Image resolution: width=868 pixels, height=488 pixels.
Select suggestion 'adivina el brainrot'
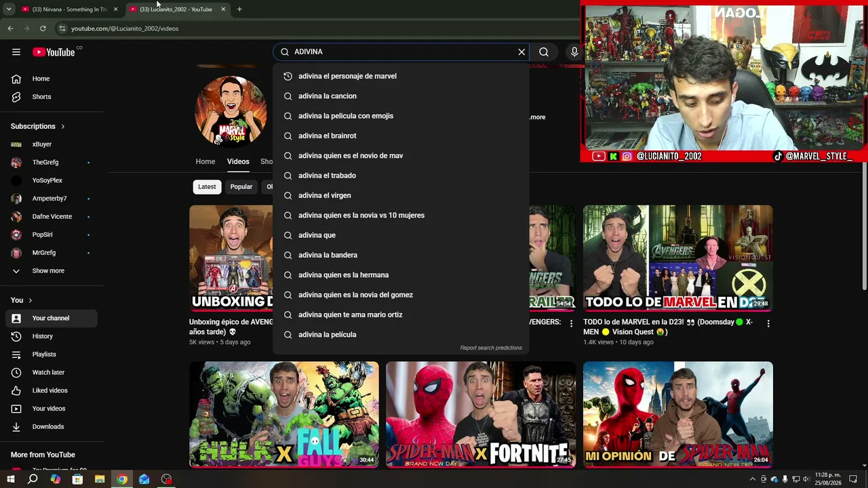[x=401, y=136]
